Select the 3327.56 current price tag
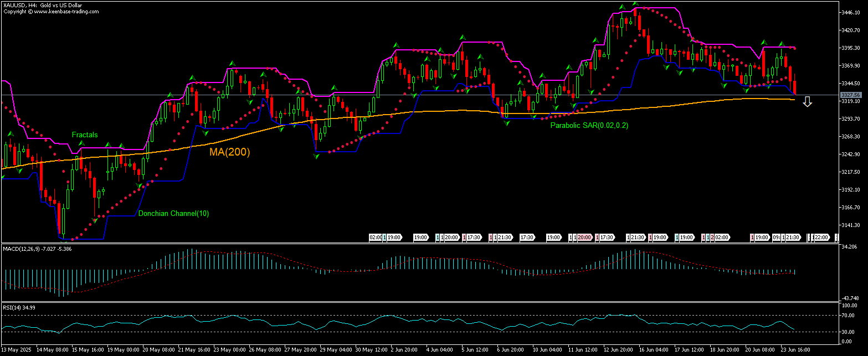This screenshot has width=868, height=356. 851,95
